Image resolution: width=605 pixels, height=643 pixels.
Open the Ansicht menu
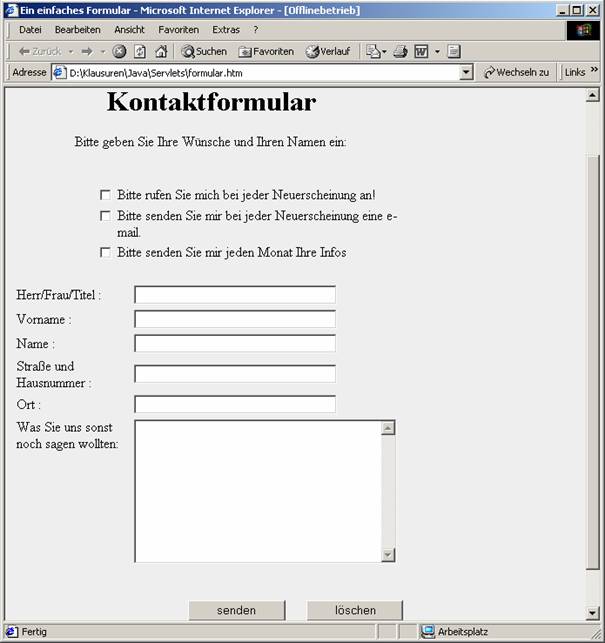pyautogui.click(x=129, y=30)
